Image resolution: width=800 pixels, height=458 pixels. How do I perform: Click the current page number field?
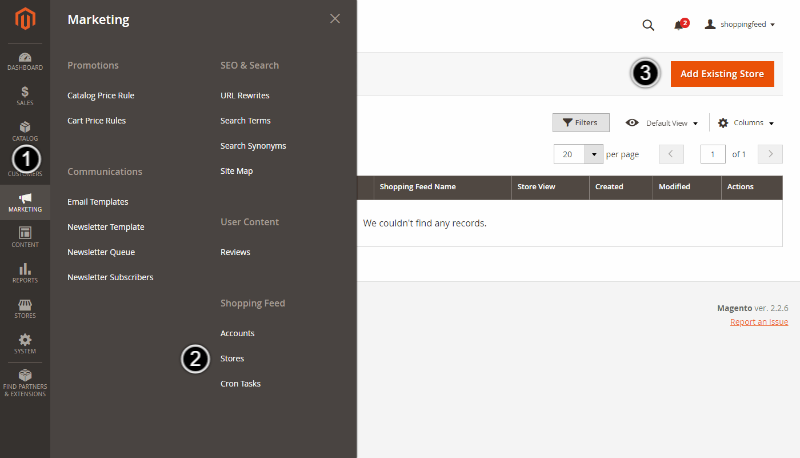click(x=713, y=154)
